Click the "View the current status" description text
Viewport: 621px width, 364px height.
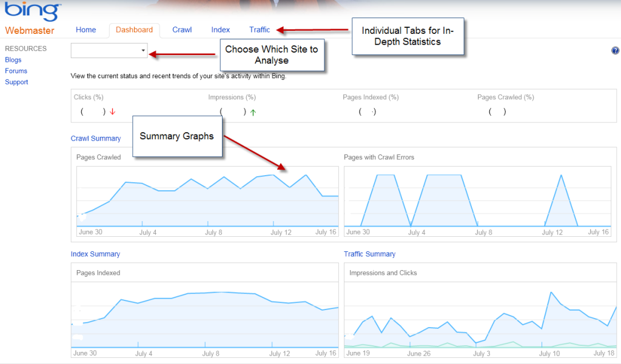178,76
